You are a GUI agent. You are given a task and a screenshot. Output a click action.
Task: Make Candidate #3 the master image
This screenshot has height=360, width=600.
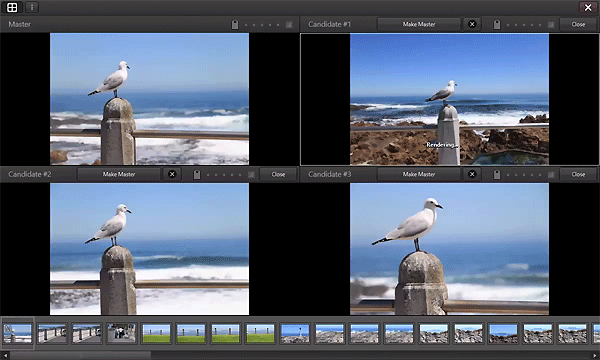coord(419,174)
